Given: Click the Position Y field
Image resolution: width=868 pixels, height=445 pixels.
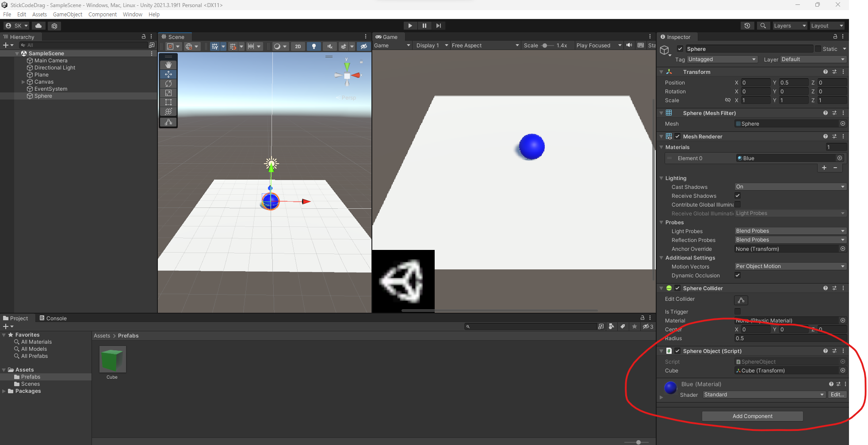Looking at the screenshot, I should (793, 83).
